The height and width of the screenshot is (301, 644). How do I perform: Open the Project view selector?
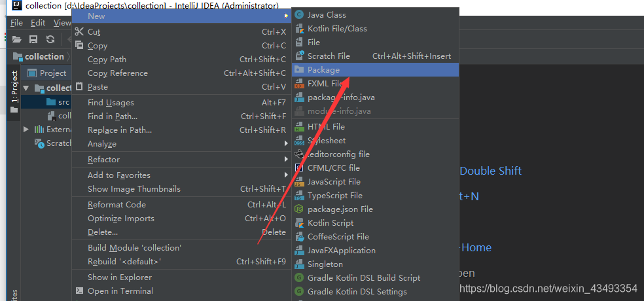coord(47,73)
